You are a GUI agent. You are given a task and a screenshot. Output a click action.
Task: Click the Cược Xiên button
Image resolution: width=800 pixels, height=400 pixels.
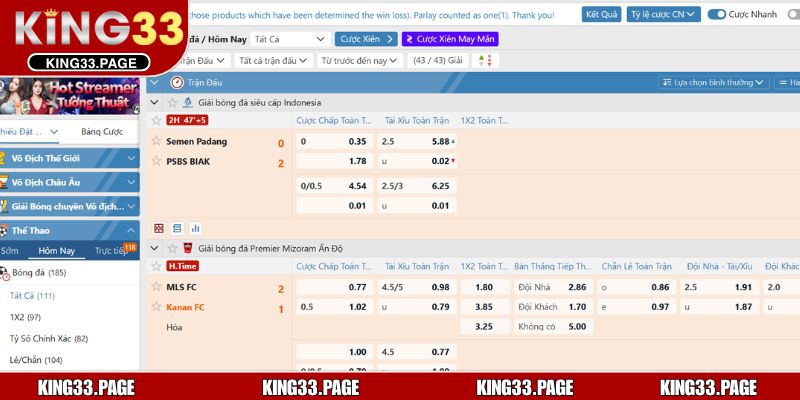pyautogui.click(x=366, y=39)
